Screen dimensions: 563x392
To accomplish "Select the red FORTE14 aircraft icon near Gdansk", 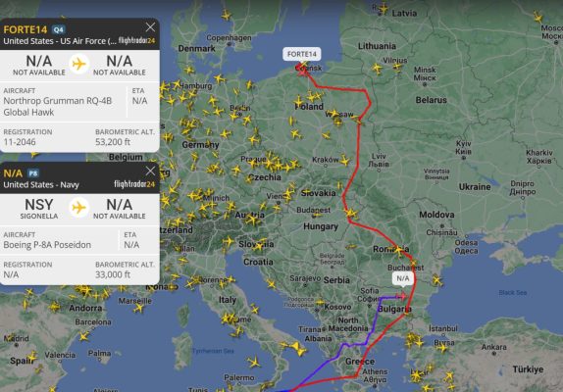I will coord(303,72).
